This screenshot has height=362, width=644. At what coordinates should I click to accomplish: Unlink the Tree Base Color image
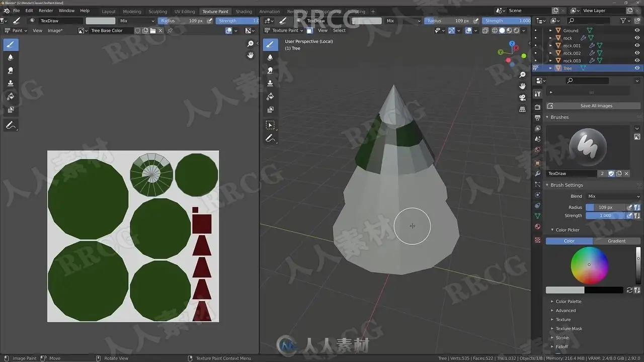(x=160, y=31)
